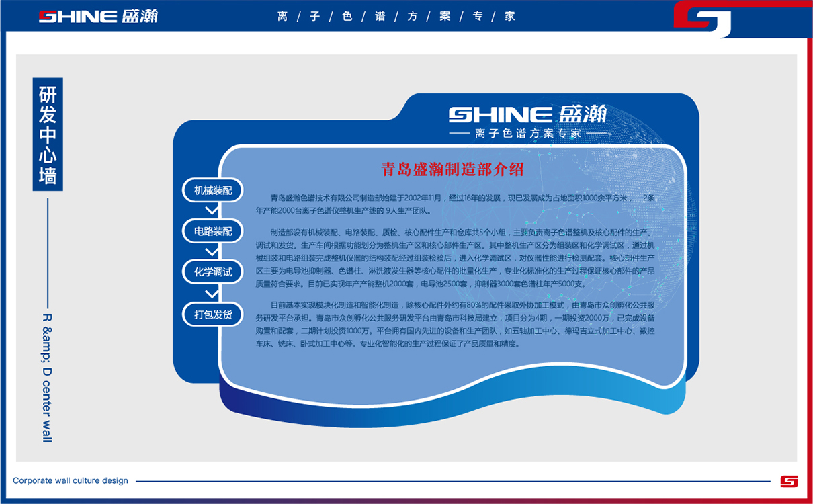
Task: Click the paragraph starting 制造部设有机械装配
Action: [456, 257]
